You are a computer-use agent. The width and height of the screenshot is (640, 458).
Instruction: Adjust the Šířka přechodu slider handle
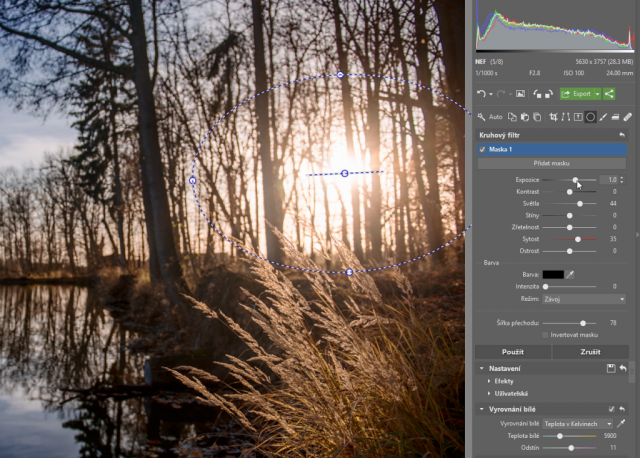pos(583,323)
